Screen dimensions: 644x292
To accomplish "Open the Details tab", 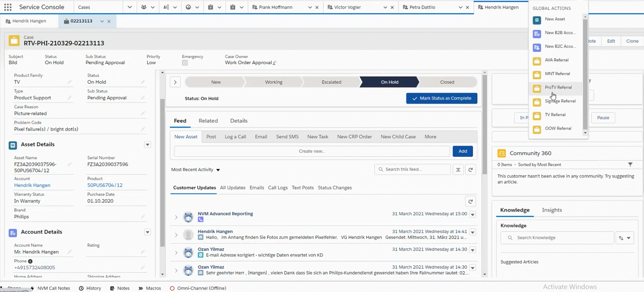I will click(x=239, y=121).
